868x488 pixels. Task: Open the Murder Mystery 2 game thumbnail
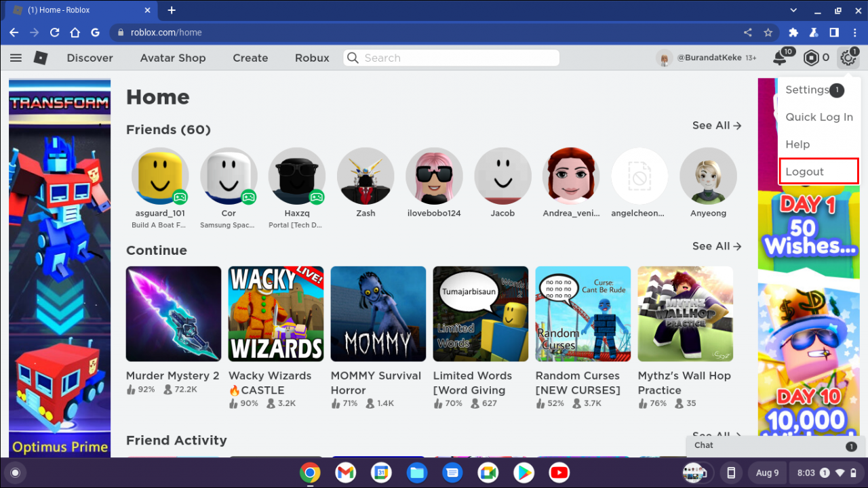click(x=173, y=313)
